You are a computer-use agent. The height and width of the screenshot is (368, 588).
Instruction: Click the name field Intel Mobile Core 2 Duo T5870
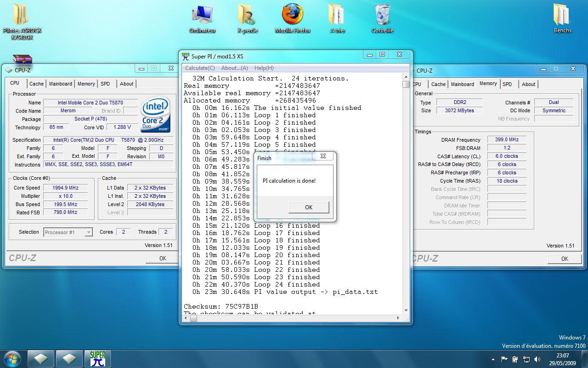pyautogui.click(x=90, y=103)
